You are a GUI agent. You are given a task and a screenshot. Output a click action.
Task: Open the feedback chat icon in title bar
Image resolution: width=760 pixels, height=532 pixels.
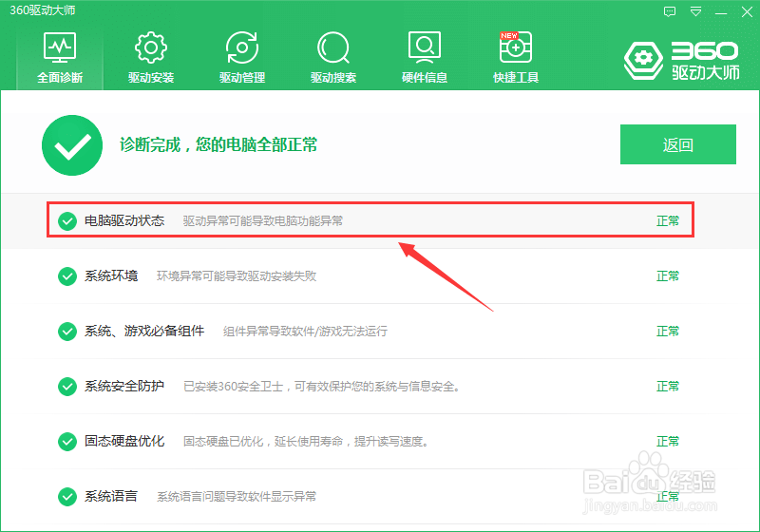pyautogui.click(x=670, y=11)
